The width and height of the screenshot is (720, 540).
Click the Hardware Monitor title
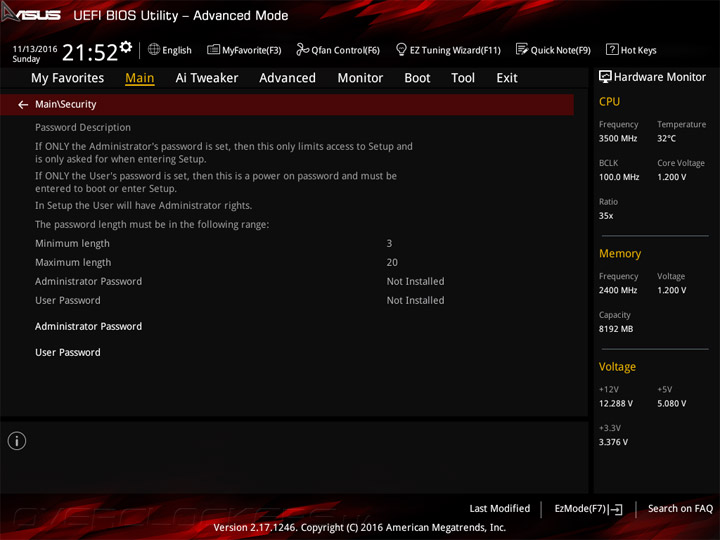click(x=660, y=77)
